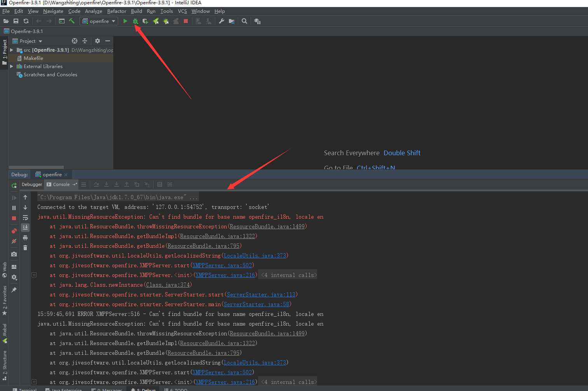Open Search Everywhere magnifier icon
Screen dimensions: 588x391
click(x=244, y=21)
